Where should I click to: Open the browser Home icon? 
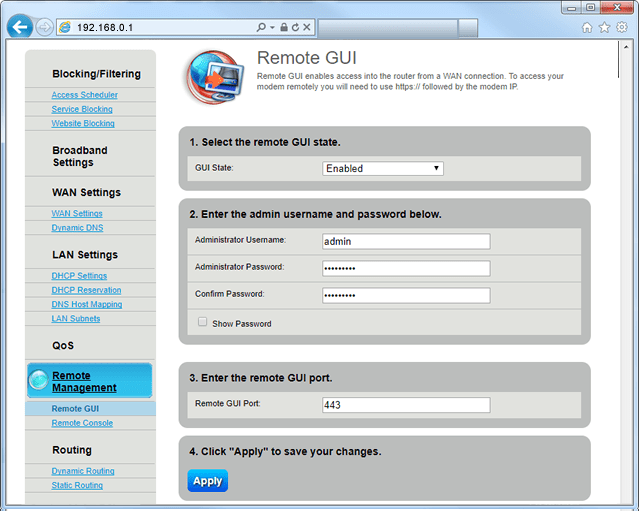587,27
